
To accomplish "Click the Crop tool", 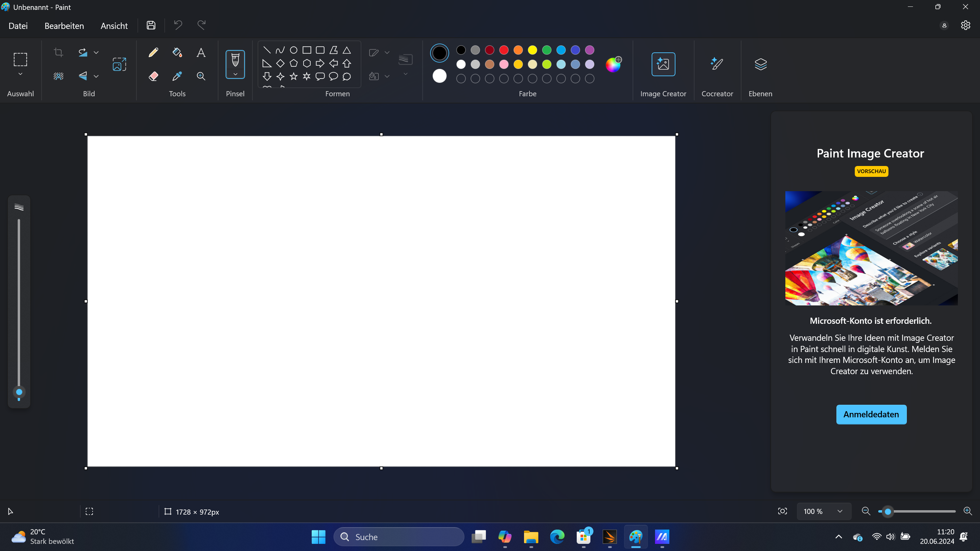I will [x=58, y=52].
